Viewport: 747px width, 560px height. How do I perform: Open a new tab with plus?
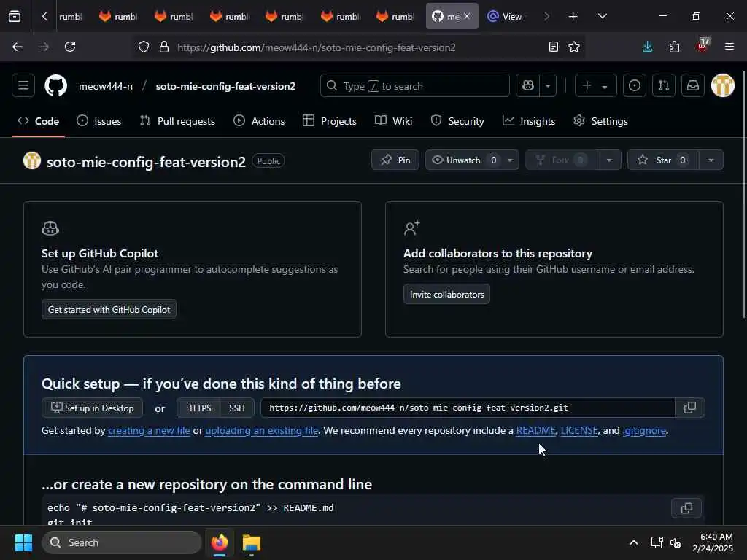click(x=573, y=17)
